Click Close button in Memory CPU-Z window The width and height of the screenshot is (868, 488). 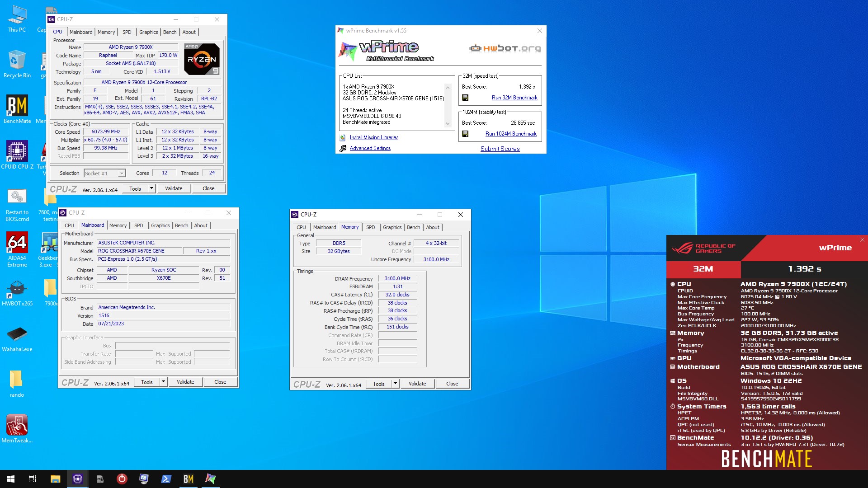(x=452, y=384)
